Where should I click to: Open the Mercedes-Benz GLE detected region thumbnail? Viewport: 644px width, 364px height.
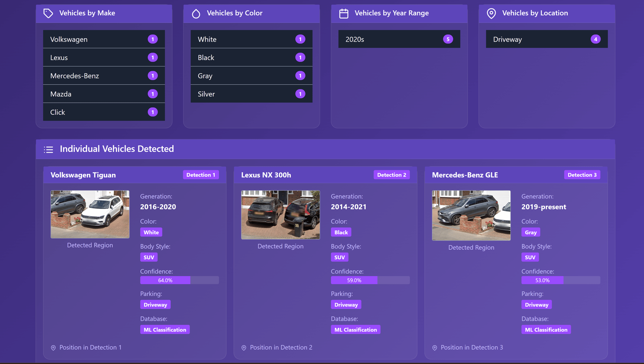coord(471,216)
